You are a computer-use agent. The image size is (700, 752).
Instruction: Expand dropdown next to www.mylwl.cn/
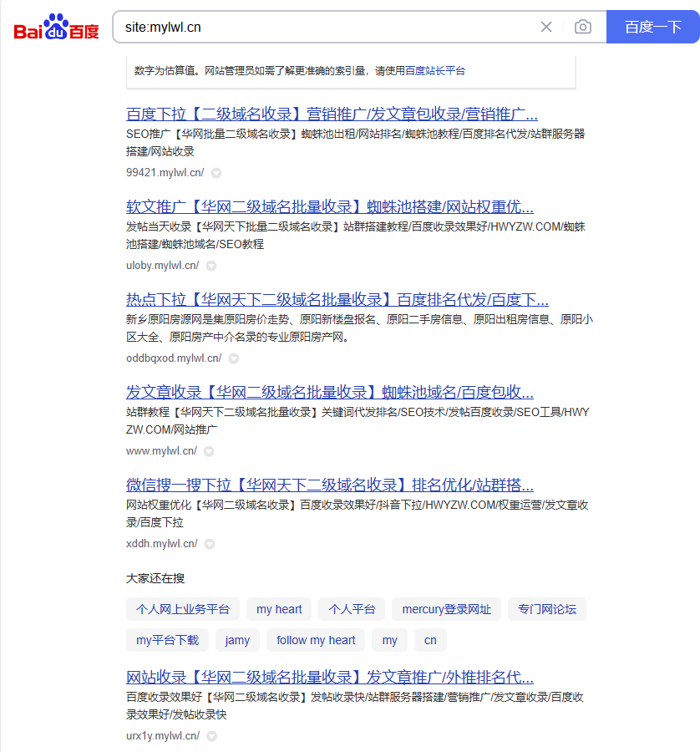[x=209, y=451]
